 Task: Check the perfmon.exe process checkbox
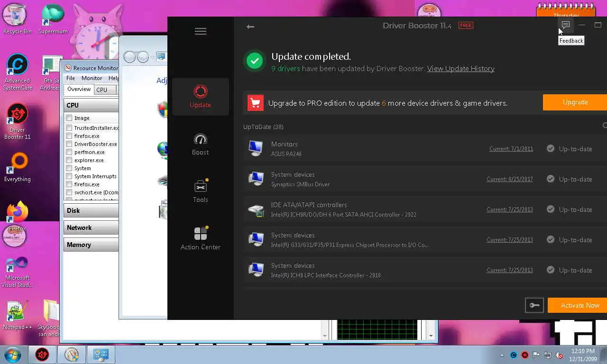pyautogui.click(x=69, y=152)
